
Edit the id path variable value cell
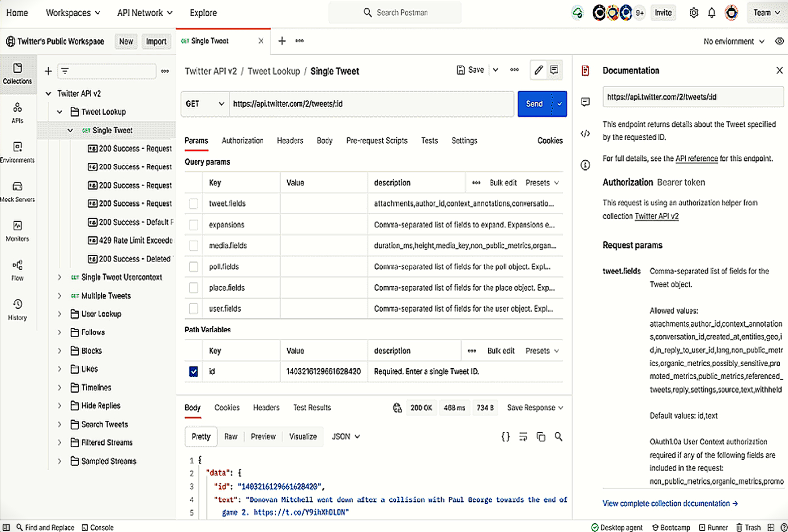tap(324, 372)
